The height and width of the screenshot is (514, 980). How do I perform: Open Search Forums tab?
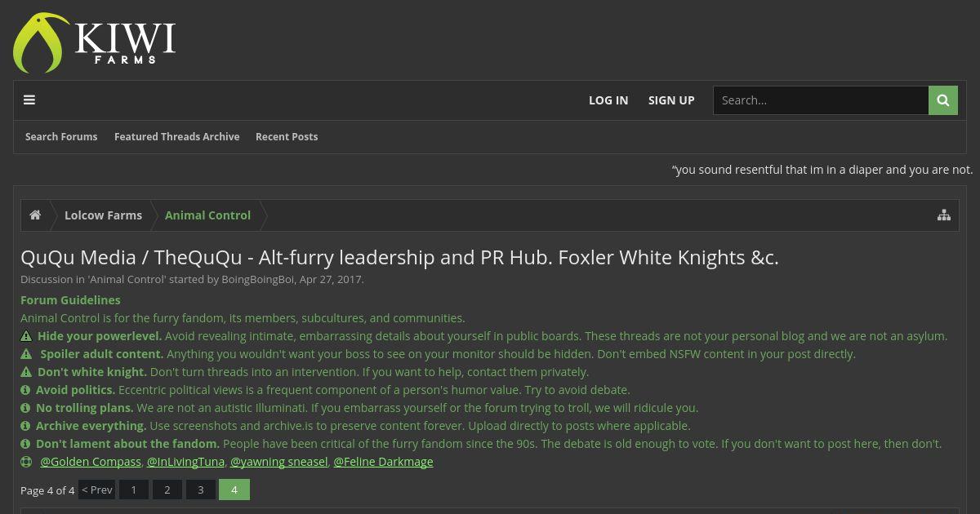pos(61,137)
